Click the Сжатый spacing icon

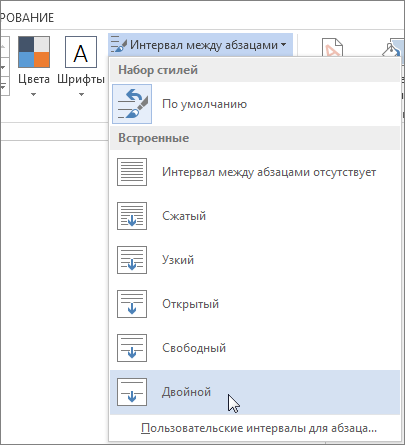click(x=132, y=216)
